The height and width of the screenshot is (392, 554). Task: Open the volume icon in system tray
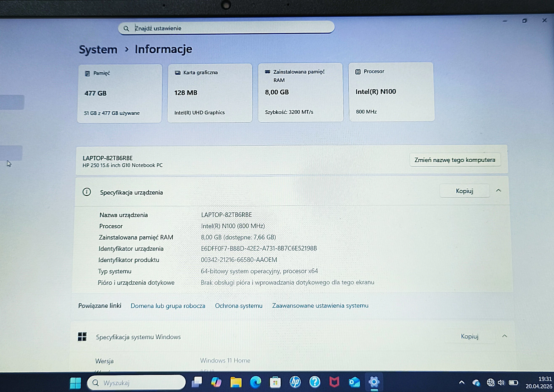tap(501, 382)
